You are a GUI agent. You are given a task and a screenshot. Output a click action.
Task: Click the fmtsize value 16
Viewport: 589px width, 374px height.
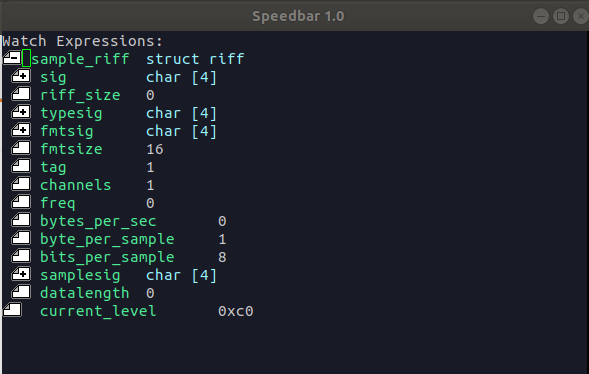point(155,149)
